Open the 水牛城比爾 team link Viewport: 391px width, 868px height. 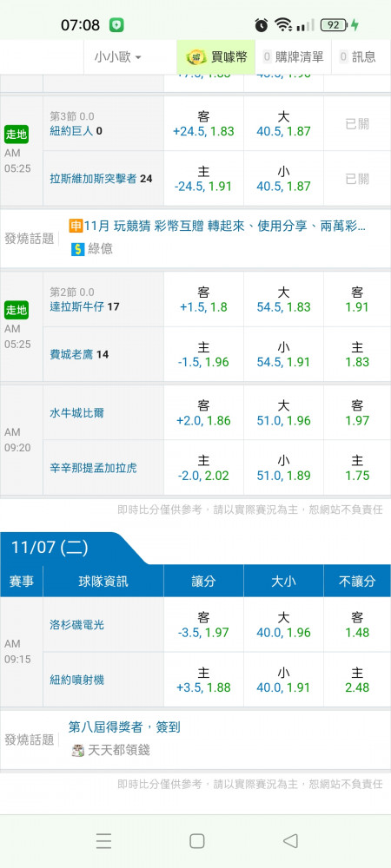pyautogui.click(x=77, y=413)
